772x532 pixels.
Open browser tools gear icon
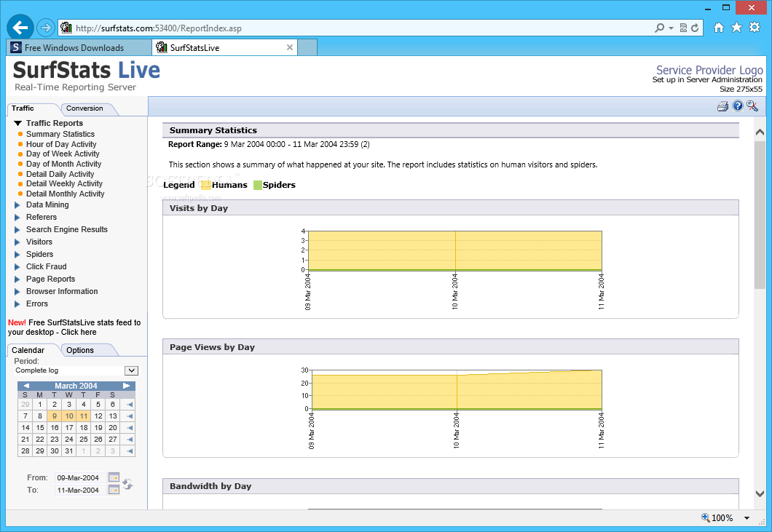[755, 27]
